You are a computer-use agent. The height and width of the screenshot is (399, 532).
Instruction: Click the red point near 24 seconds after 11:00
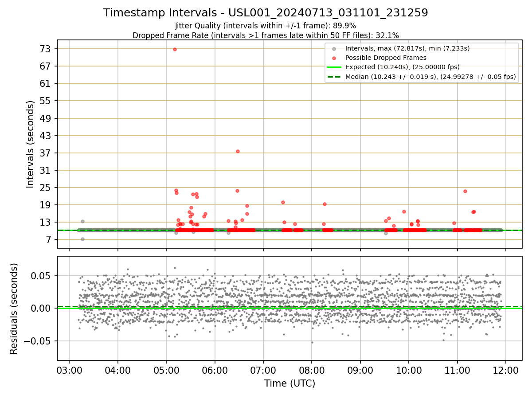click(465, 191)
